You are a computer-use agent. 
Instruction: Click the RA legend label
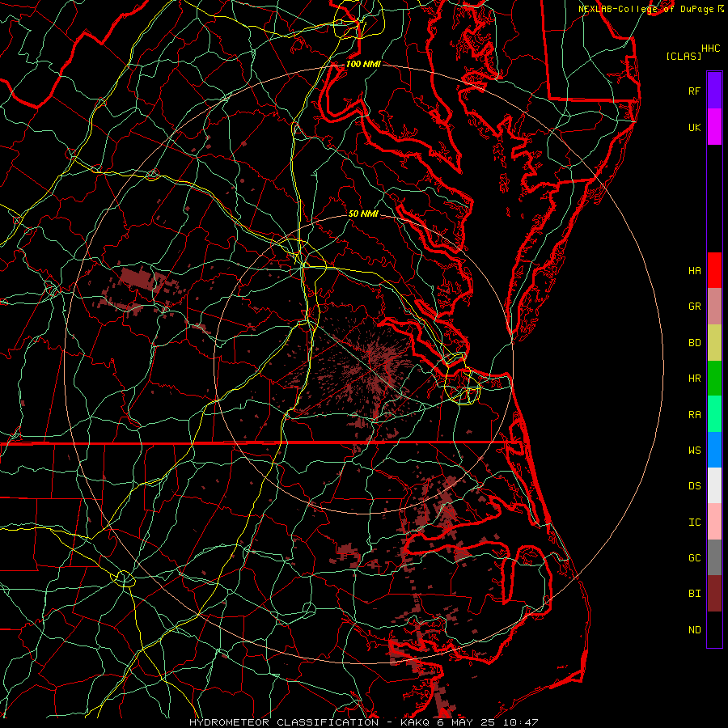[694, 415]
